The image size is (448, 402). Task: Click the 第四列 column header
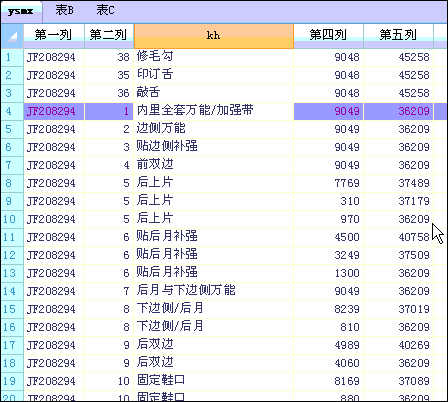click(328, 36)
